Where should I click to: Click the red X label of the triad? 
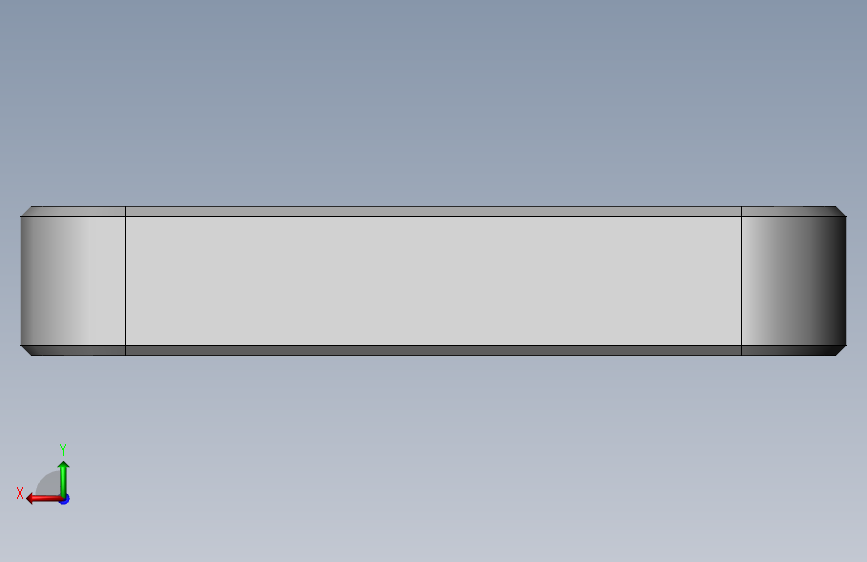coord(20,493)
